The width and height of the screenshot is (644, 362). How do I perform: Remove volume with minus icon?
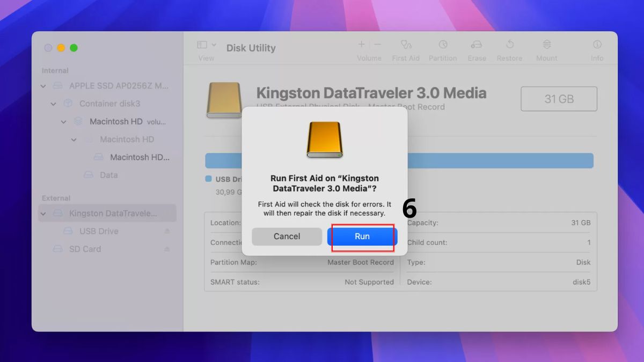(x=377, y=45)
